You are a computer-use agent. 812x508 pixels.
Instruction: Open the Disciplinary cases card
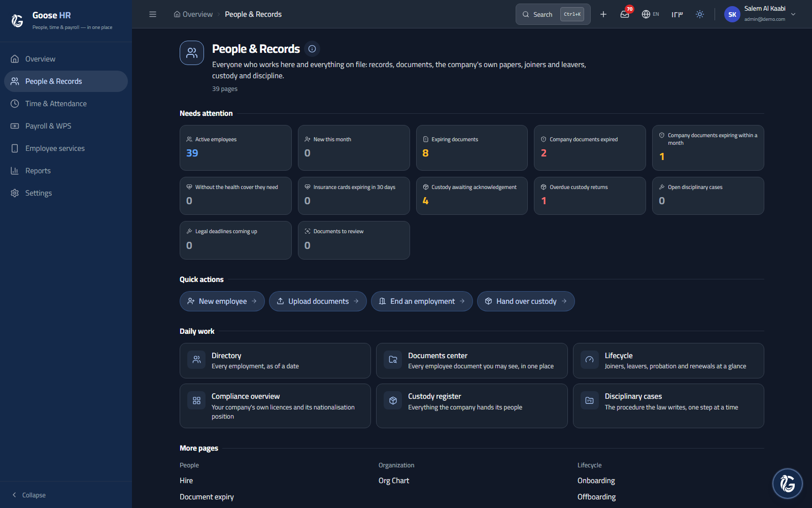668,406
